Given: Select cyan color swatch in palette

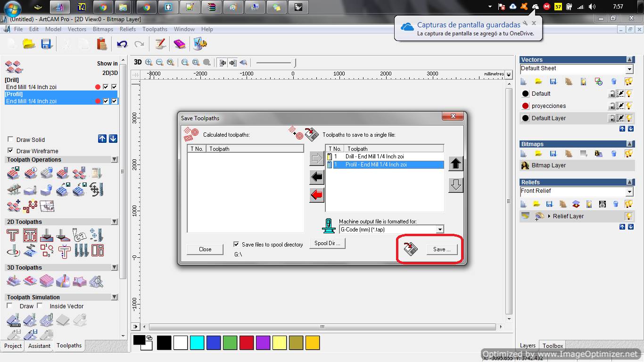Looking at the screenshot, I should 197,343.
